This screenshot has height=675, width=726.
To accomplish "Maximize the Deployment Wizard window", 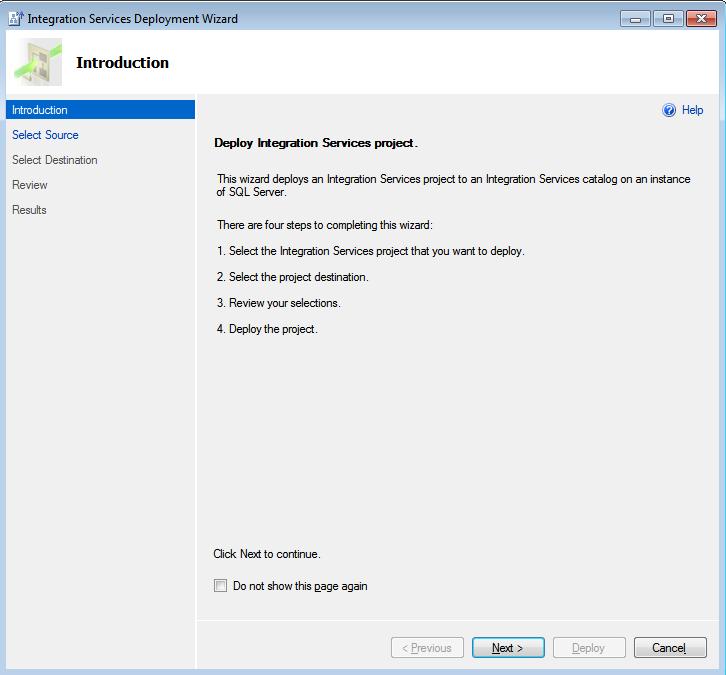I will click(667, 18).
